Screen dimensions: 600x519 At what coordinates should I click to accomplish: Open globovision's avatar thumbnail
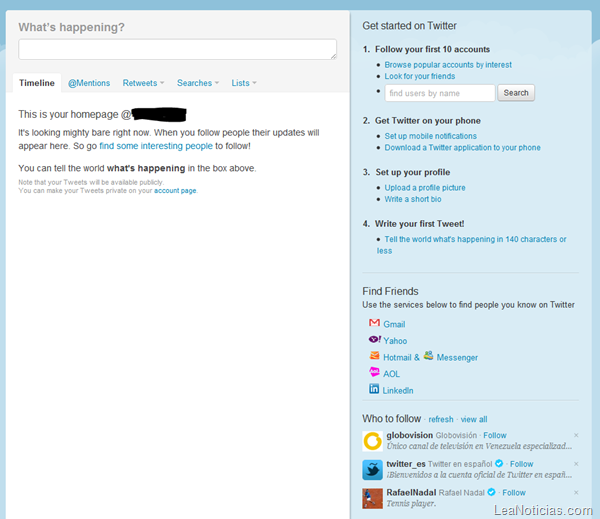pyautogui.click(x=372, y=441)
